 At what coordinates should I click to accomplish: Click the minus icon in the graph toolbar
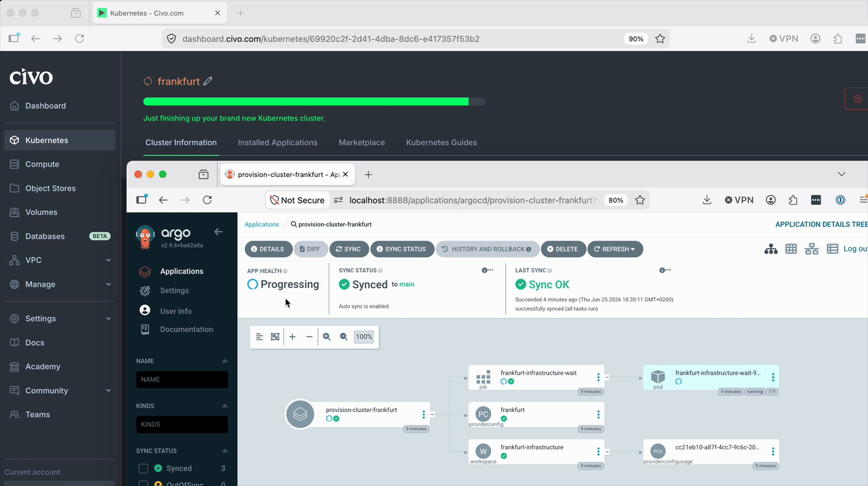(x=309, y=337)
